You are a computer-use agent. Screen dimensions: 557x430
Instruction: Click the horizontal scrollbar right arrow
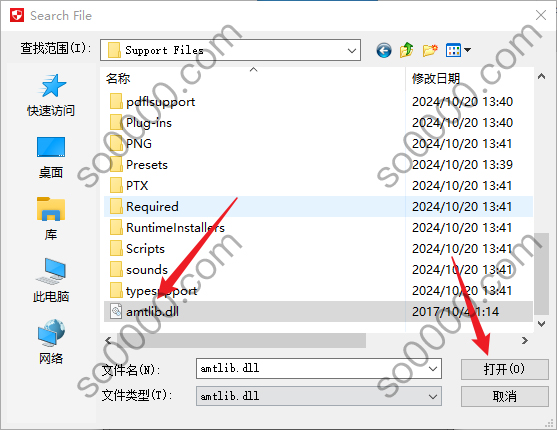(x=525, y=340)
